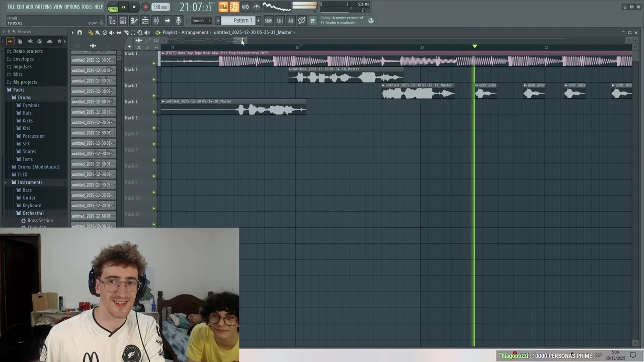The image size is (644, 362).
Task: Click the tempo 130 field
Action: 160,7
